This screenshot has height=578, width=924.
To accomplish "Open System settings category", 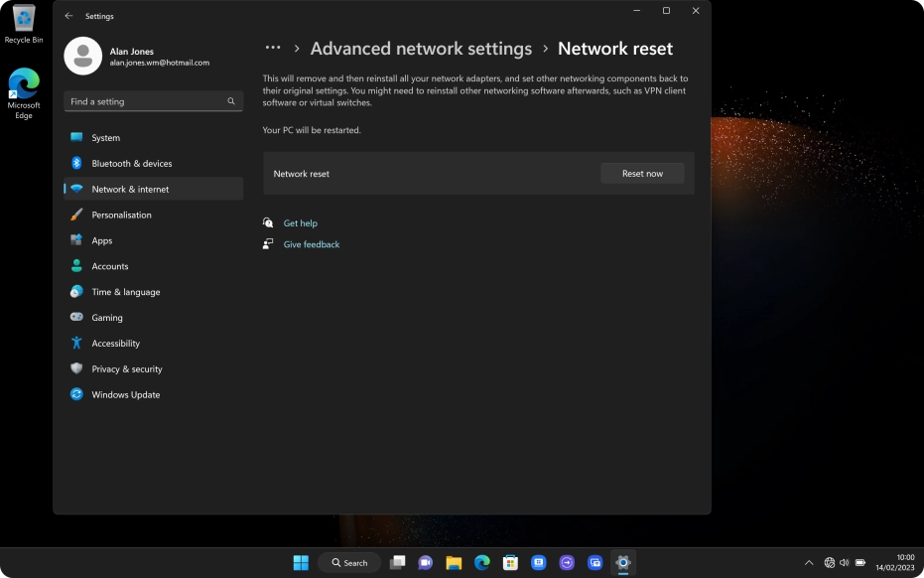I will coord(105,138).
